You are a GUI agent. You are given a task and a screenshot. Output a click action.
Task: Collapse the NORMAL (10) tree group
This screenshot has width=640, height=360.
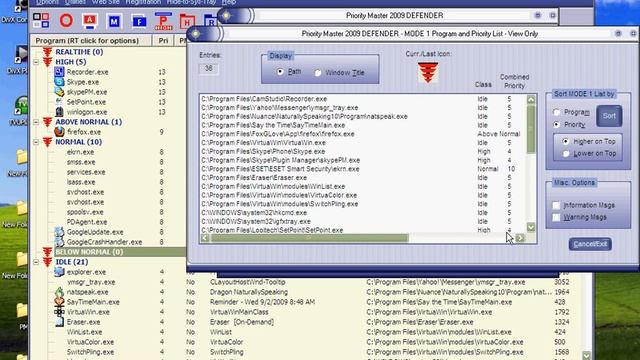pos(36,142)
